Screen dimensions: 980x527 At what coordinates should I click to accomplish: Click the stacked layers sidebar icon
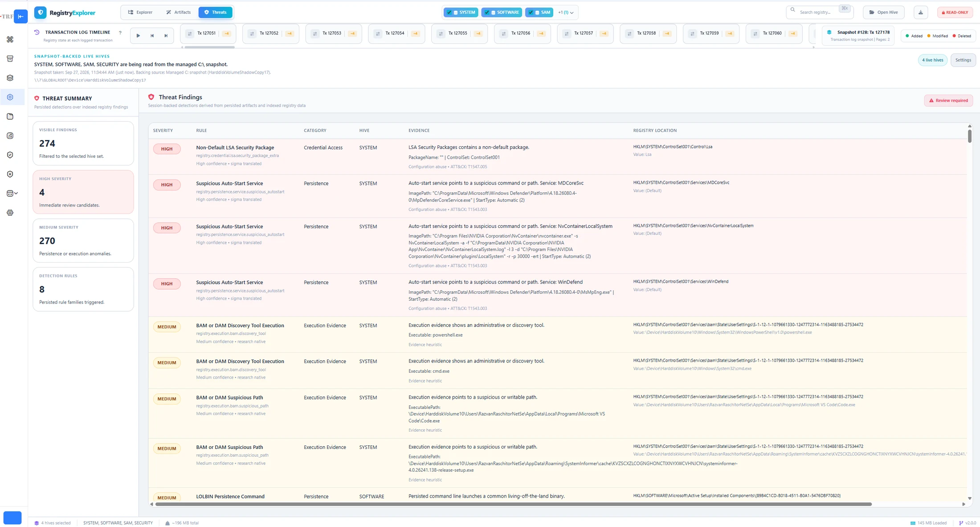[x=10, y=78]
